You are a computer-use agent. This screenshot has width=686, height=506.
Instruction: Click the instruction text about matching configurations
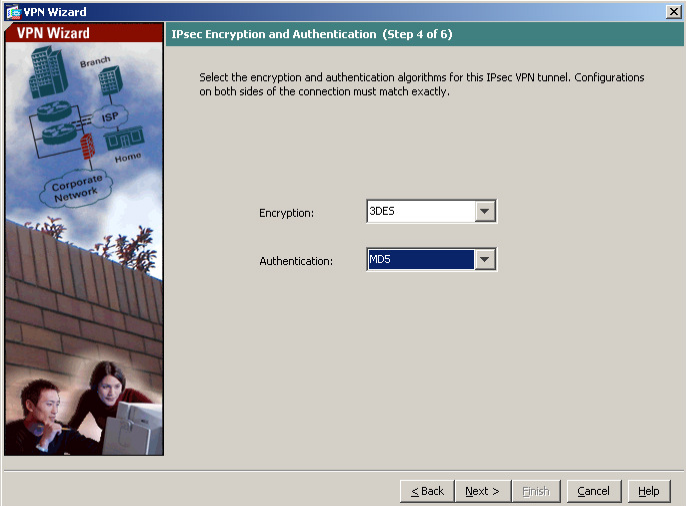tap(422, 84)
